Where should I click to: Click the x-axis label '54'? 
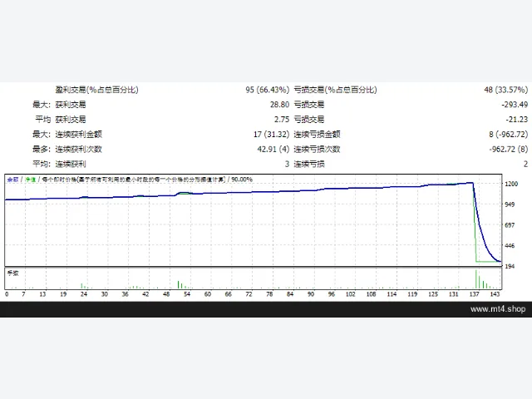coord(187,294)
